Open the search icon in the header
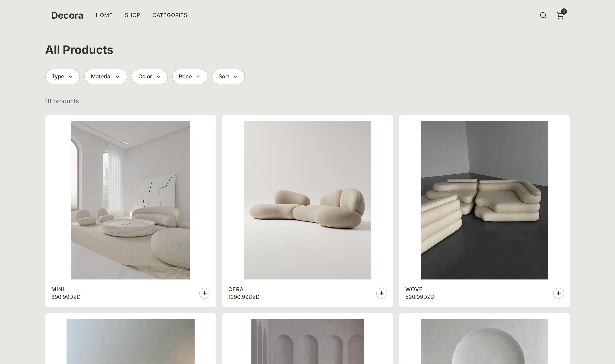The width and height of the screenshot is (615, 364). click(543, 16)
